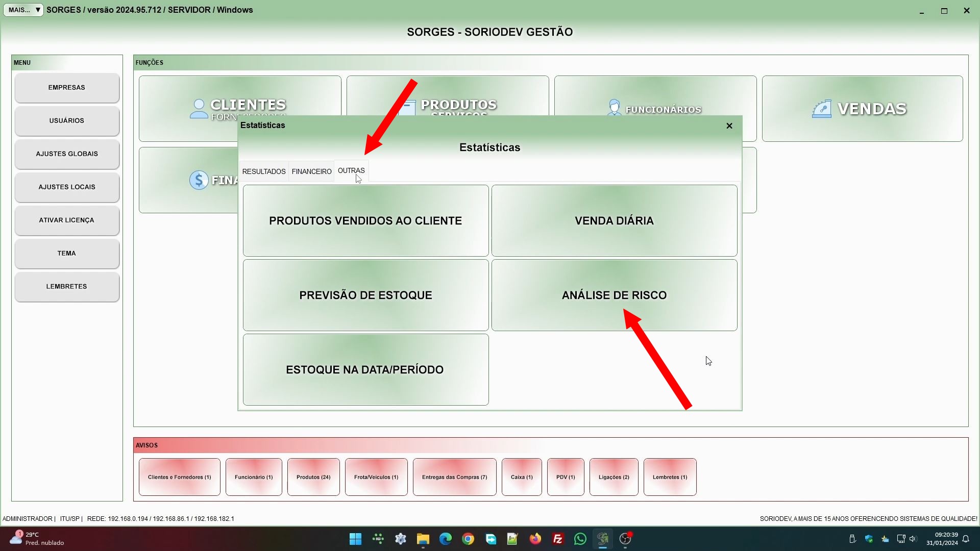This screenshot has width=980, height=551.
Task: Select the OUTRAS tab
Action: click(351, 170)
